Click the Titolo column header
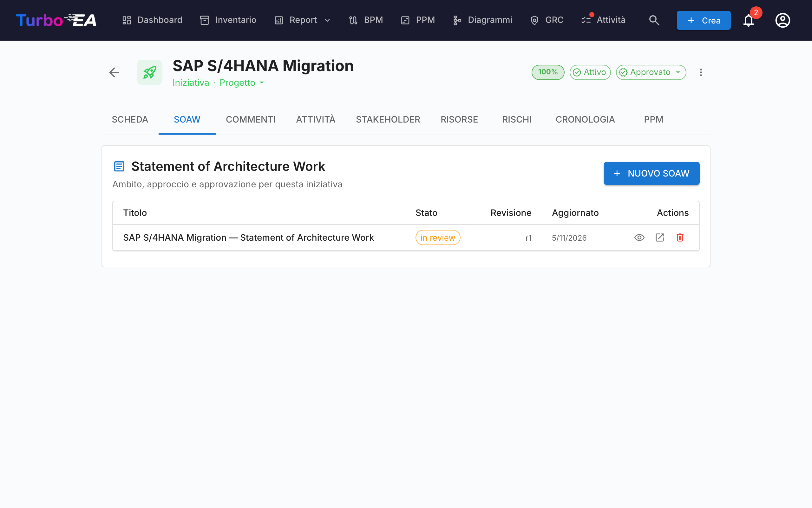Screen dimensions: 812x508 [135, 213]
